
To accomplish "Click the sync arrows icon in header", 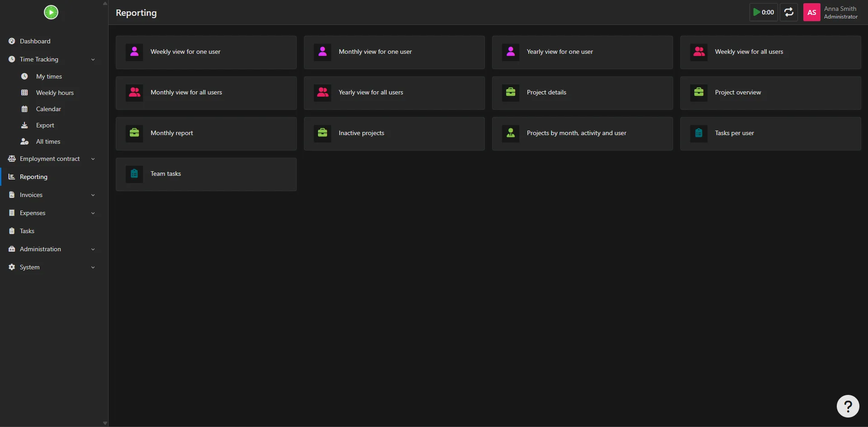I will (789, 12).
